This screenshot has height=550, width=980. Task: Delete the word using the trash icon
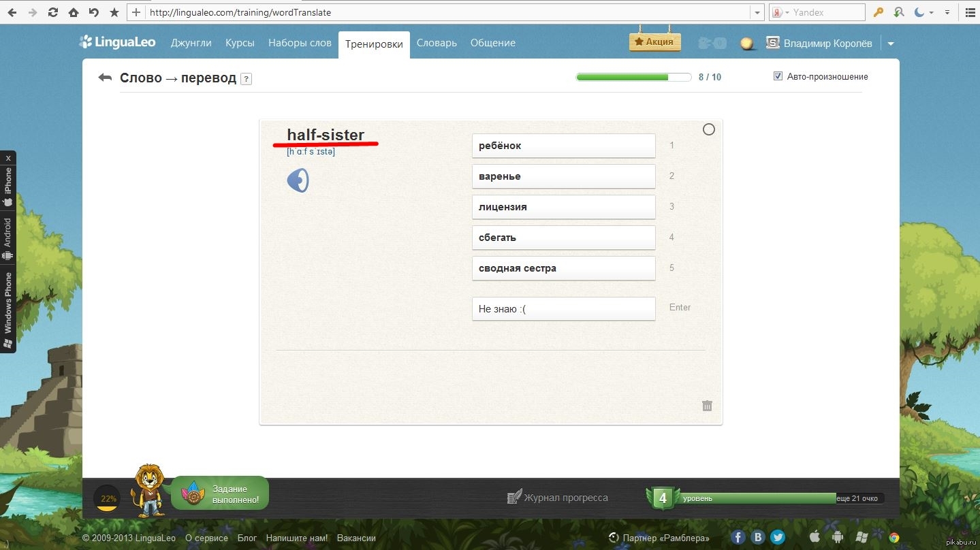click(x=707, y=406)
